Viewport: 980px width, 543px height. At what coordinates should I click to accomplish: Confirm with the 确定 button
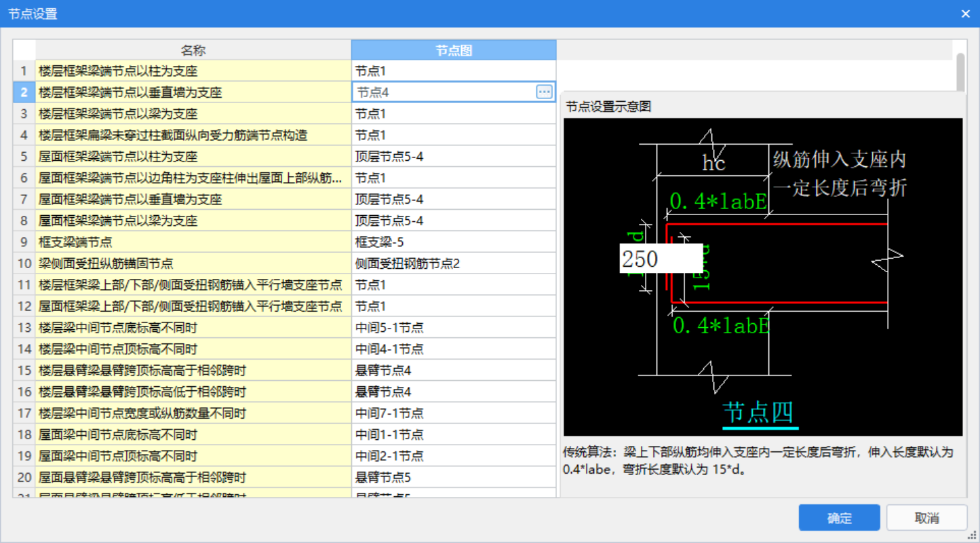[839, 518]
